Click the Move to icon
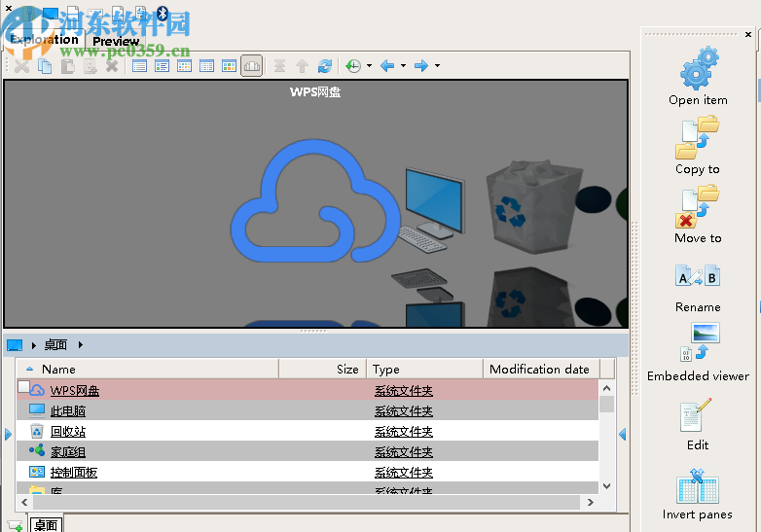This screenshot has width=761, height=532. point(698,206)
